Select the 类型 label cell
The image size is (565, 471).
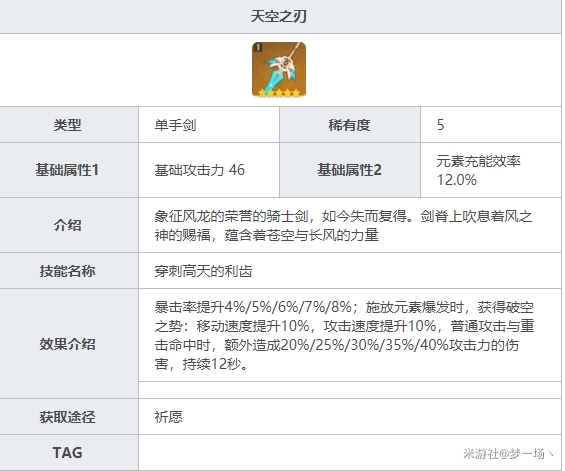tap(69, 125)
